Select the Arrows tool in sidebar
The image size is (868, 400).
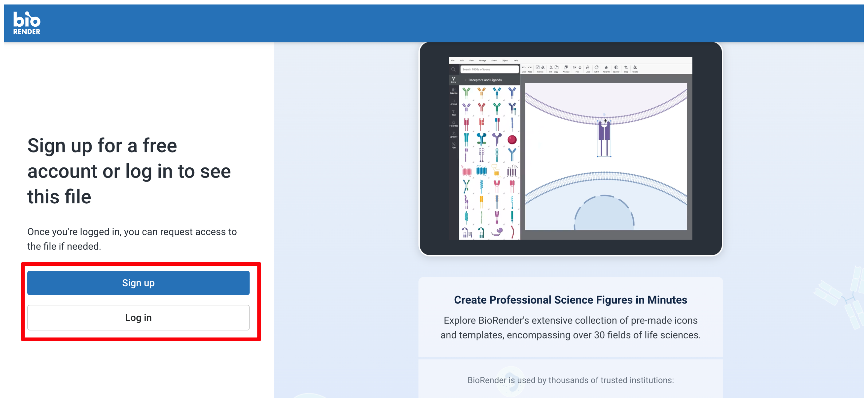click(454, 102)
